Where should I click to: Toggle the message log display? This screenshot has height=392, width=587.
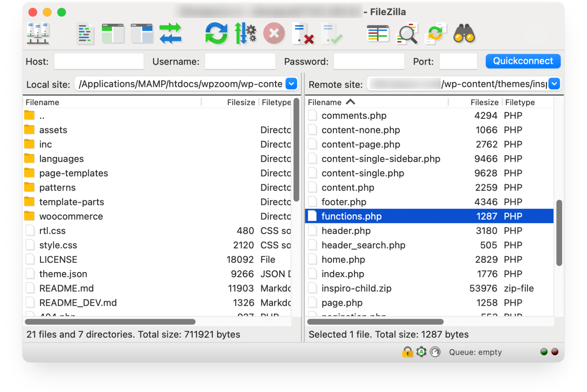(x=85, y=34)
